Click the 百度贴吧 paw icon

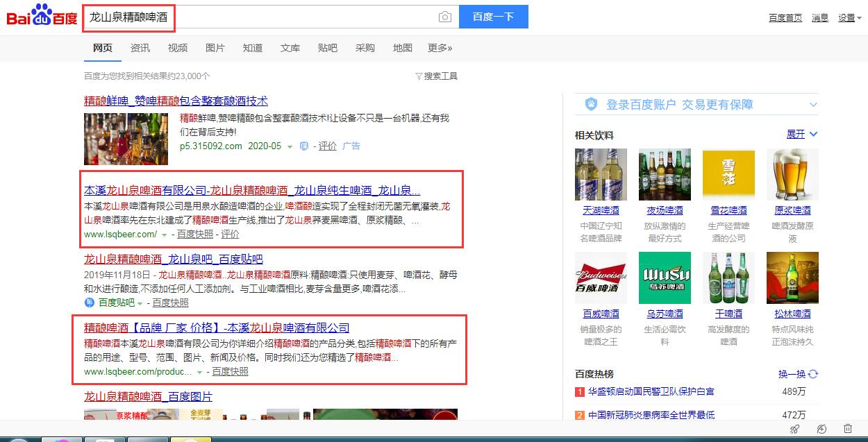[x=90, y=303]
